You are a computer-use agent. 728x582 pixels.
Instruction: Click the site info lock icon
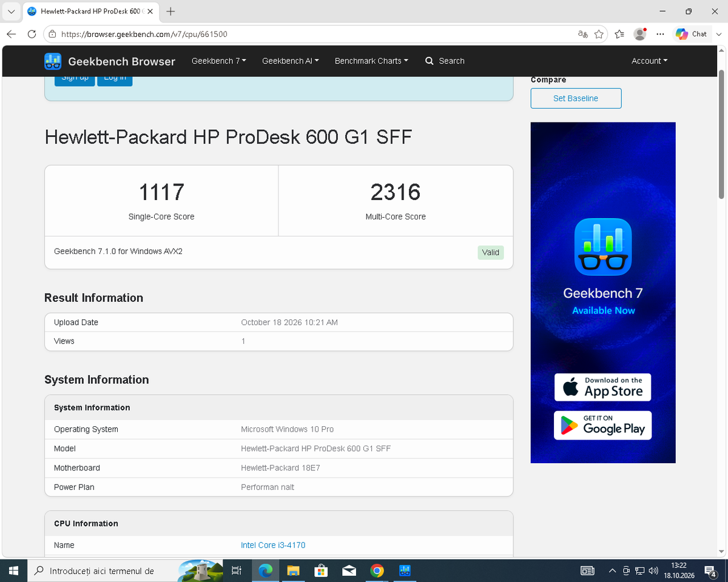coord(53,35)
